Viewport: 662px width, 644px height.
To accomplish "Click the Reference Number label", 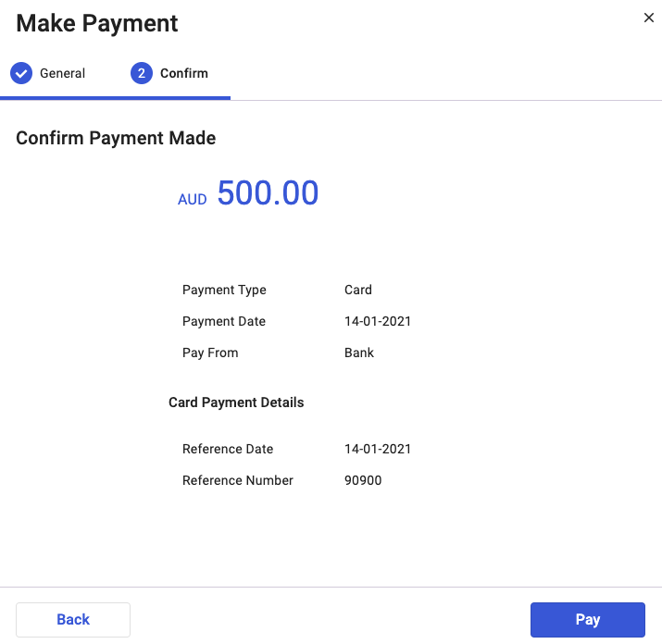I will point(238,480).
